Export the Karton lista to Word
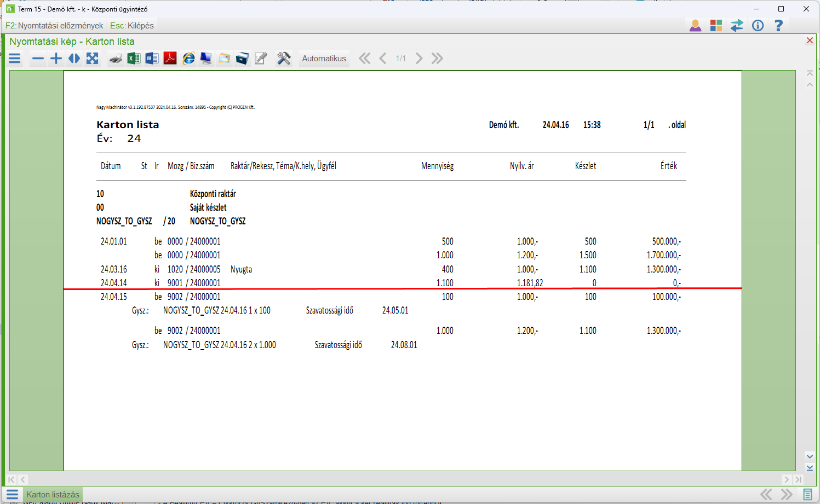This screenshot has height=504, width=820. [152, 59]
